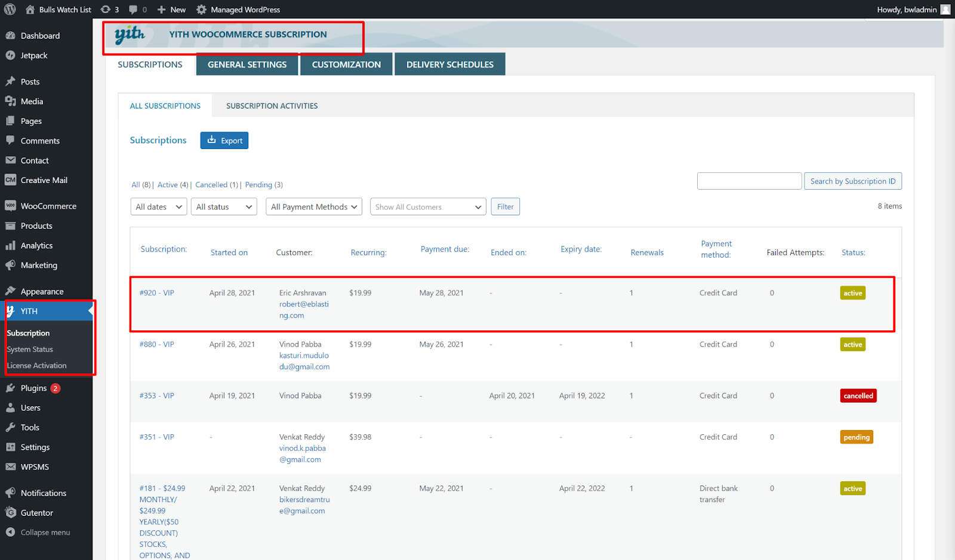Open the Delivery Schedules tab
Screen dimensions: 955x560
click(450, 64)
